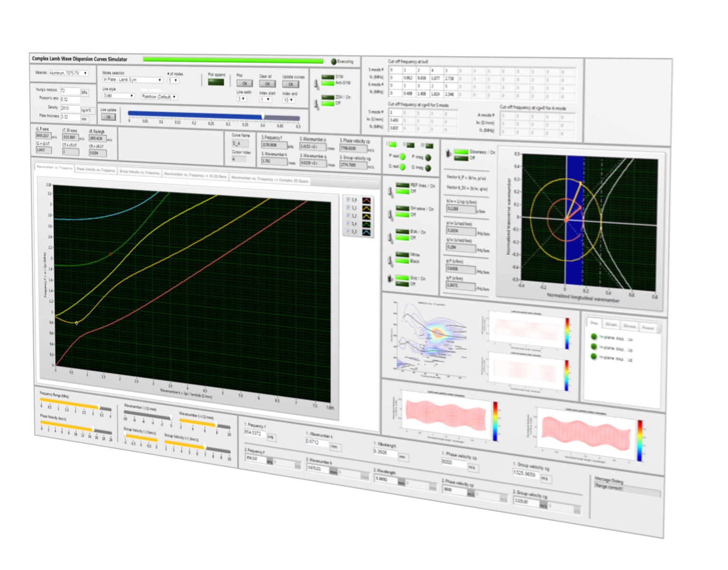728x570 pixels.
Task: Click the Group Velocity (+) slider
Action: tap(198, 446)
